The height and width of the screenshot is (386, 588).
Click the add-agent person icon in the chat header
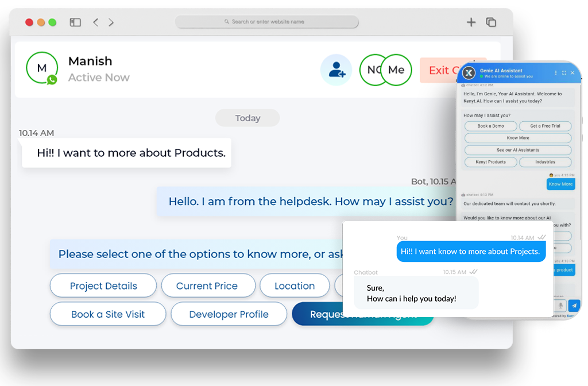point(336,69)
